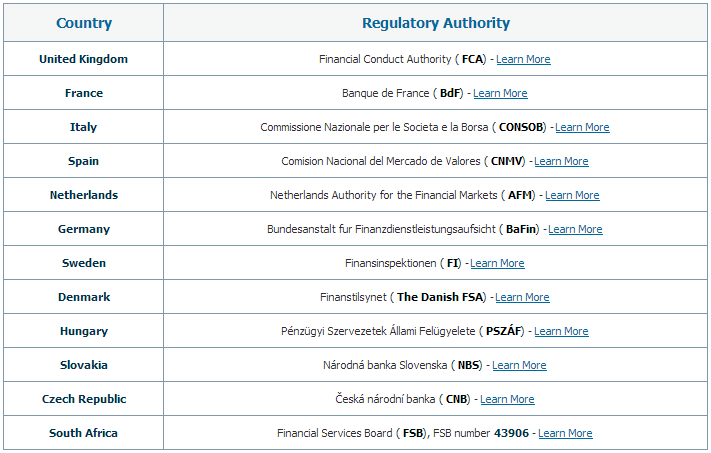Open Learn More link for CNMV
711x453 pixels.
561,161
